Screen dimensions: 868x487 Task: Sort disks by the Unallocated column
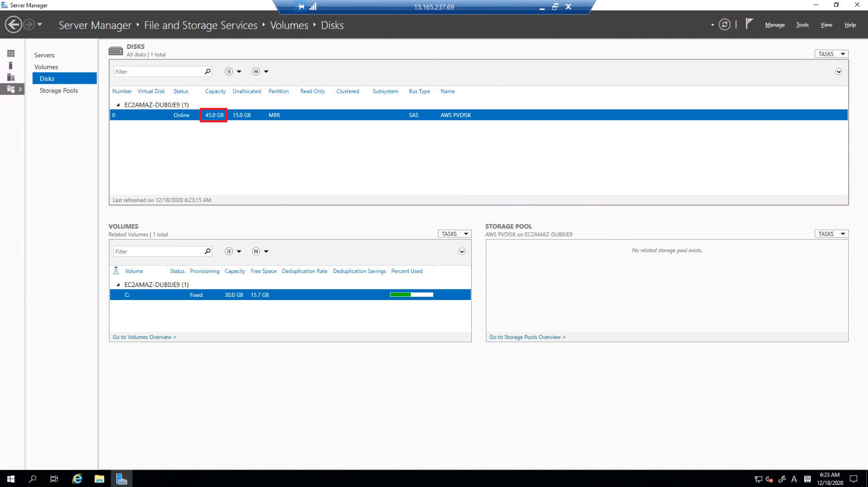pyautogui.click(x=247, y=91)
